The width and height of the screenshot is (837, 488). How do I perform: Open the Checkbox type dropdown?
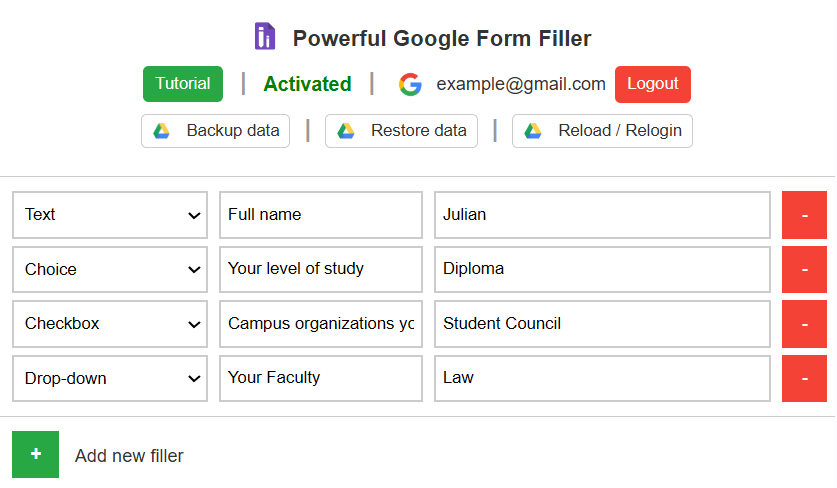(x=110, y=324)
